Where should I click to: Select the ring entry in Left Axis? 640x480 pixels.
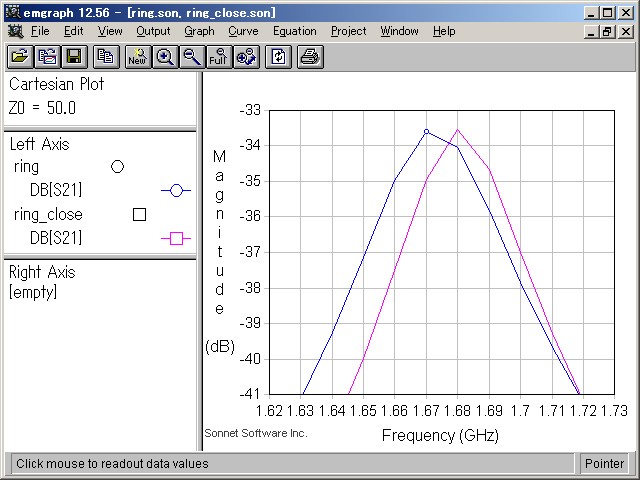click(26, 167)
